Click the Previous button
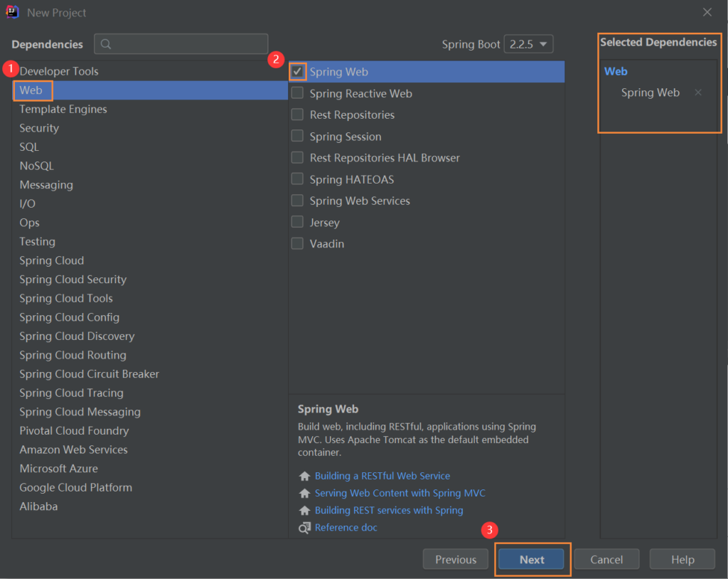This screenshot has width=728, height=579. tap(456, 560)
